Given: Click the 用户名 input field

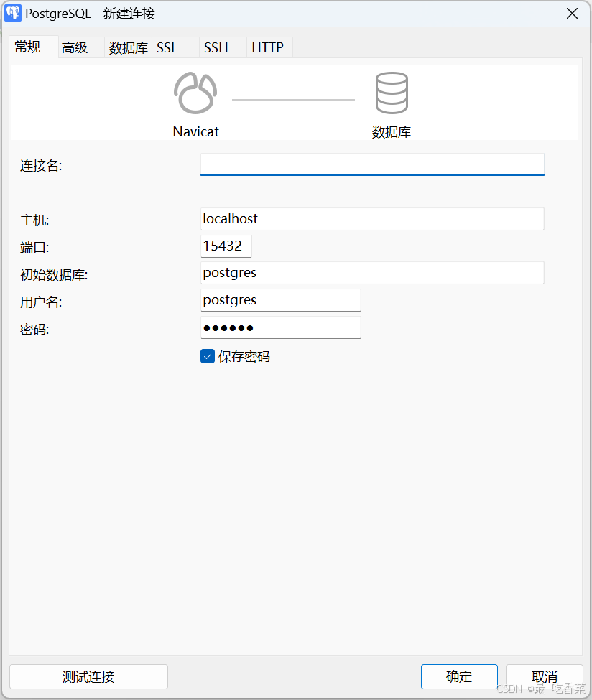Looking at the screenshot, I should coord(281,300).
